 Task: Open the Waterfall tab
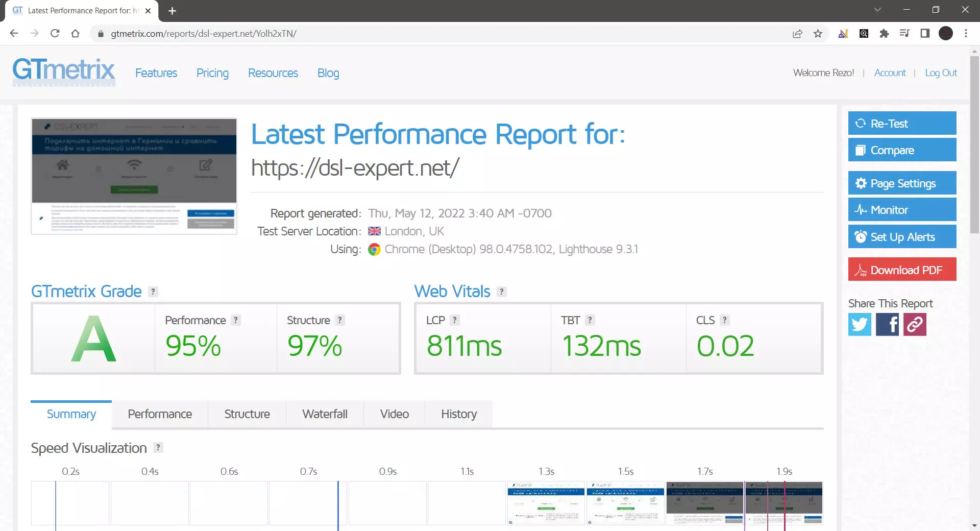325,414
